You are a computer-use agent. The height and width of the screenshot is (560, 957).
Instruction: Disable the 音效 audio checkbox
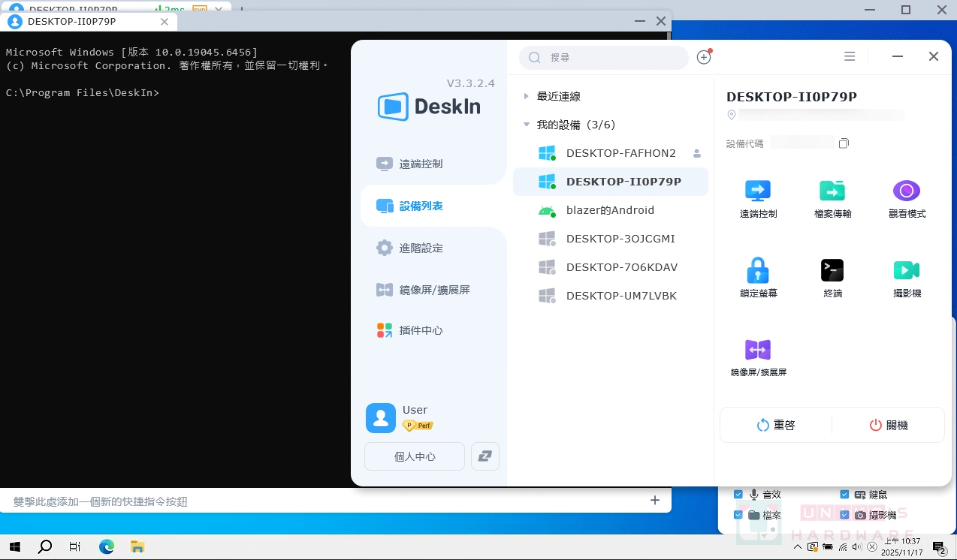(738, 494)
